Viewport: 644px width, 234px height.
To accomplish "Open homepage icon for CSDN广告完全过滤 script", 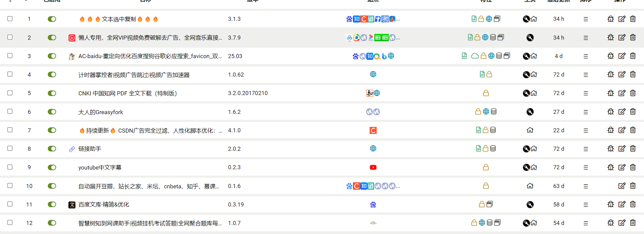I will pos(530,130).
